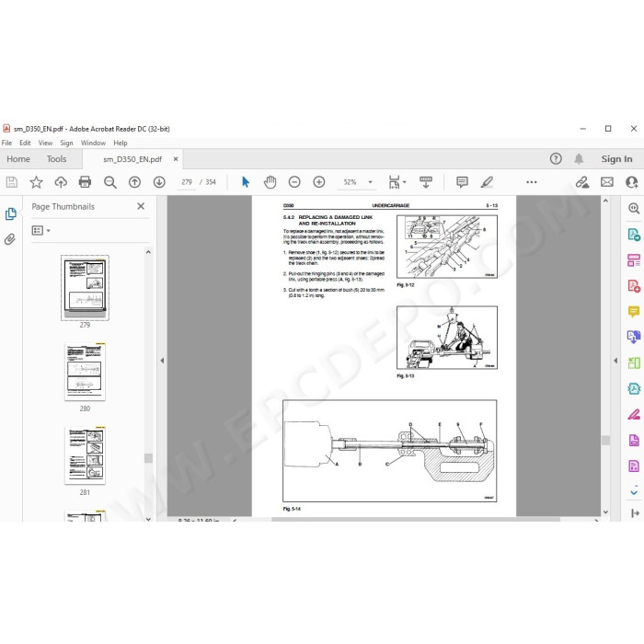Click Combine Files icon in right pane
Viewport: 644px width, 644px height.
[634, 337]
